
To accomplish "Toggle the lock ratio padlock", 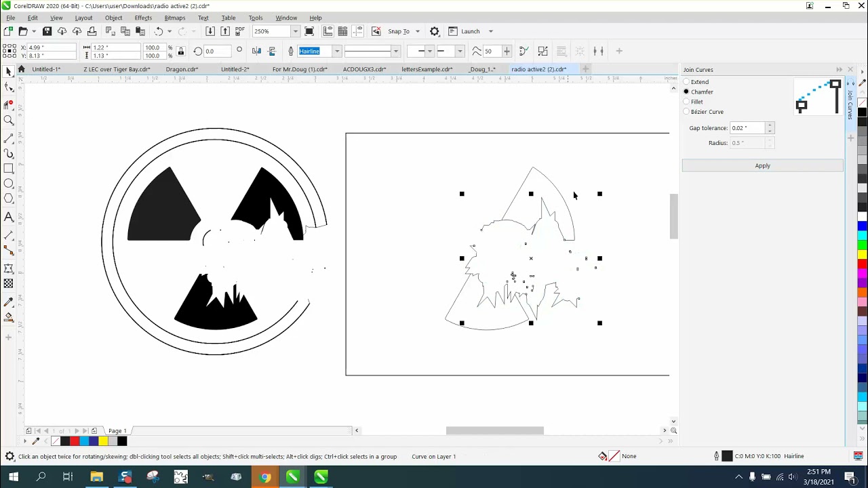I will coord(180,51).
